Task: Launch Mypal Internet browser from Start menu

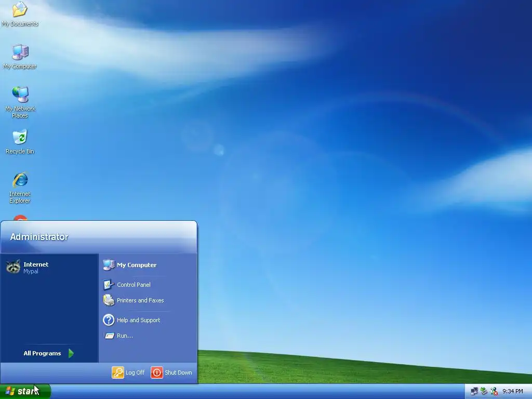Action: tap(49, 268)
